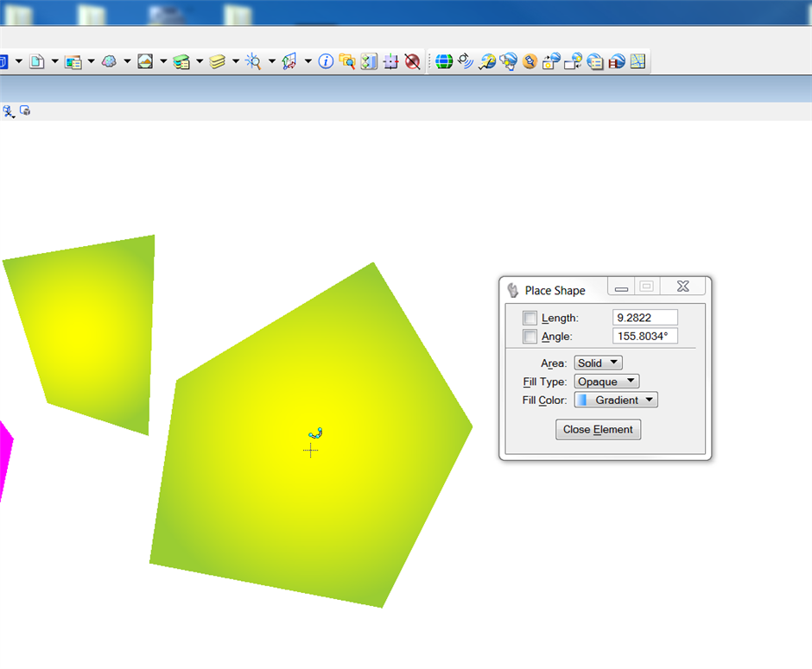
Task: Open the Fill Color Gradient dropdown
Action: [x=616, y=400]
